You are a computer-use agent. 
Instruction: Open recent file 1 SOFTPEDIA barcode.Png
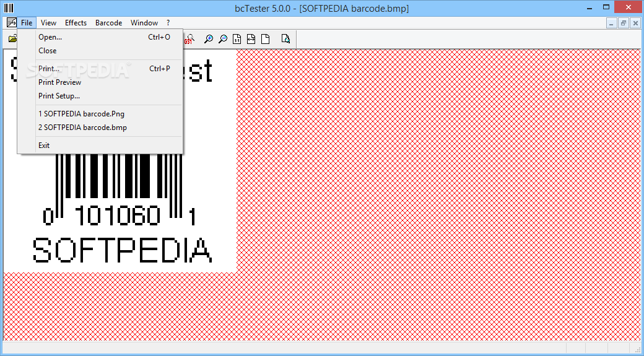100,114
